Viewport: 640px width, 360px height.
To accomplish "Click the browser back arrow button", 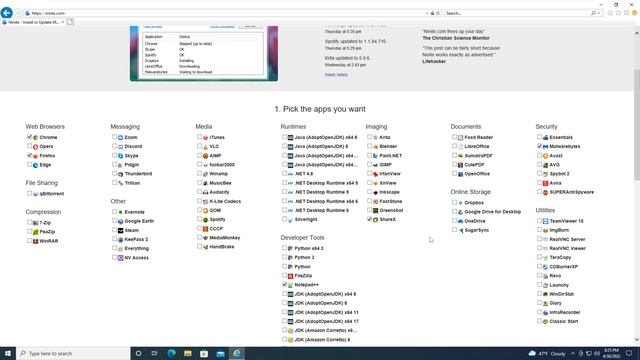I will (7, 13).
